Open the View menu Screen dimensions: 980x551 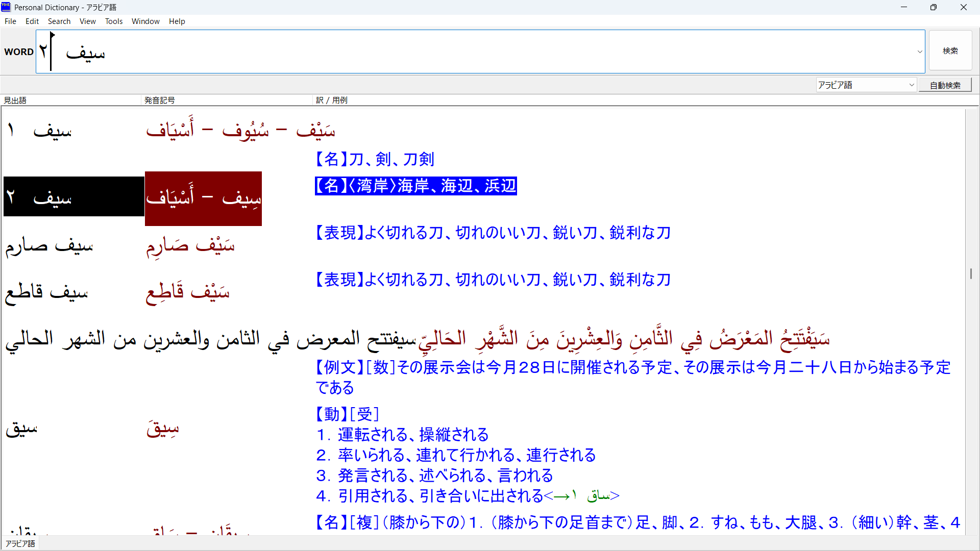click(x=87, y=21)
